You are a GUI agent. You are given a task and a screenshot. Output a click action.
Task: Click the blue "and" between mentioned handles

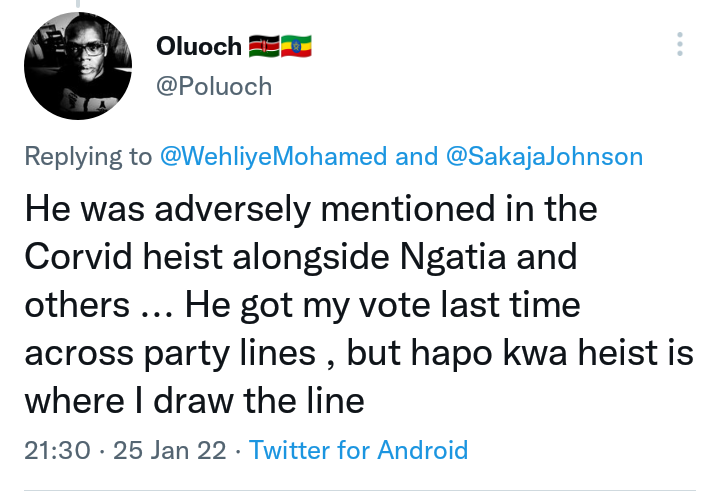pyautogui.click(x=416, y=156)
